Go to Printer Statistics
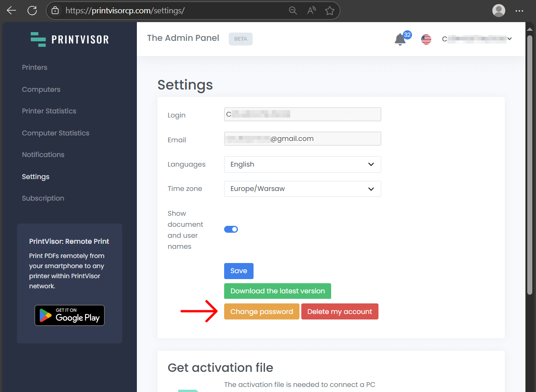 pyautogui.click(x=49, y=111)
